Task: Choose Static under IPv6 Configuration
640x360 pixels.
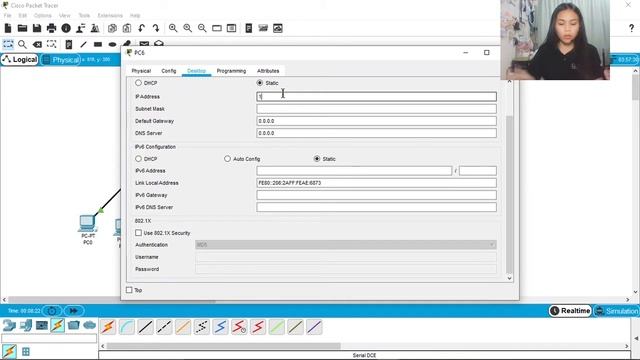Action: pos(317,159)
